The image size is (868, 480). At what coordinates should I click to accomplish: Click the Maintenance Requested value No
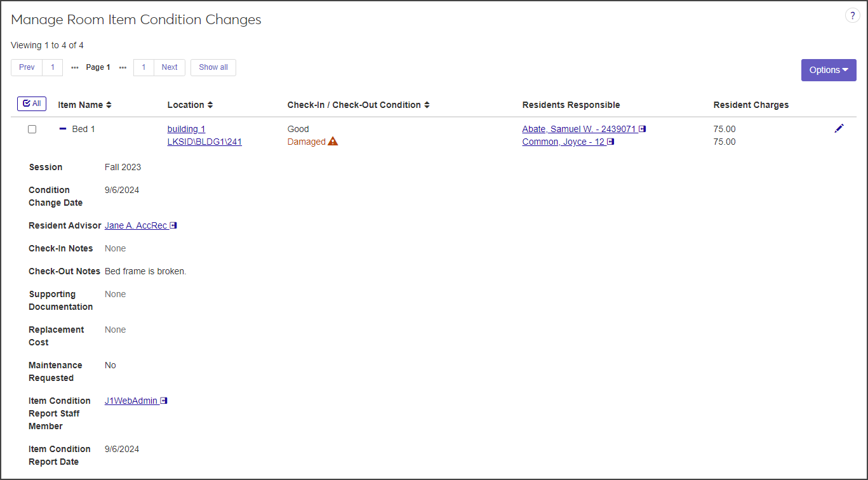pyautogui.click(x=110, y=365)
